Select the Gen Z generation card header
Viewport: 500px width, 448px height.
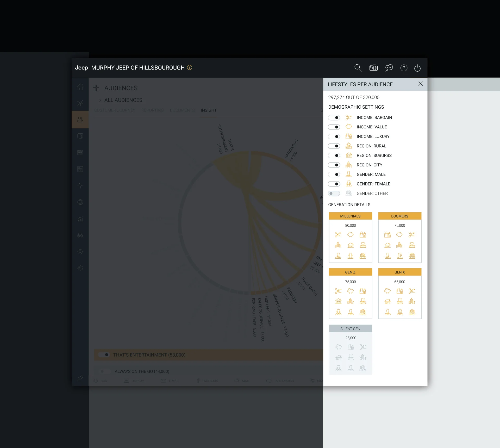pyautogui.click(x=350, y=272)
